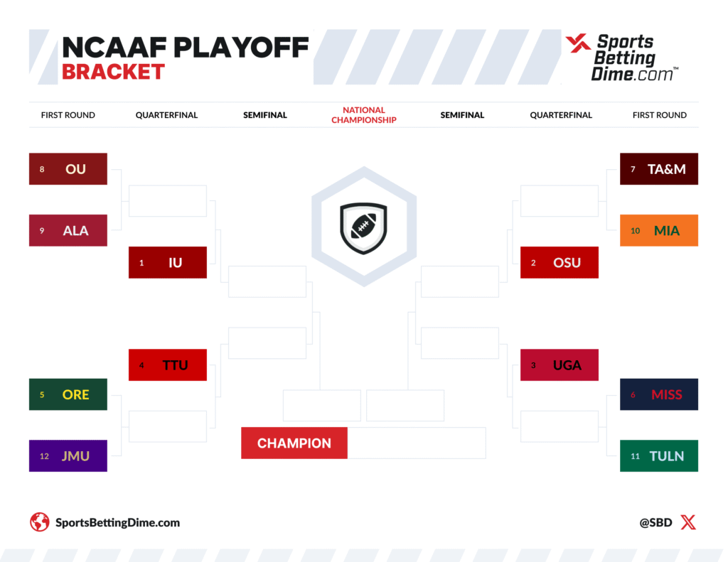728x562 pixels.
Task: Choose the TTU number 4 seed box
Action: (168, 365)
